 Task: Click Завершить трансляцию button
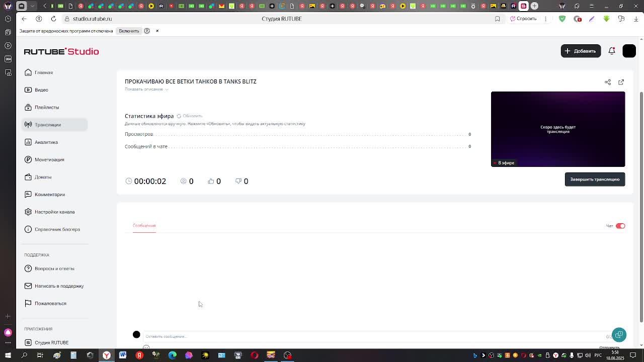tap(595, 179)
